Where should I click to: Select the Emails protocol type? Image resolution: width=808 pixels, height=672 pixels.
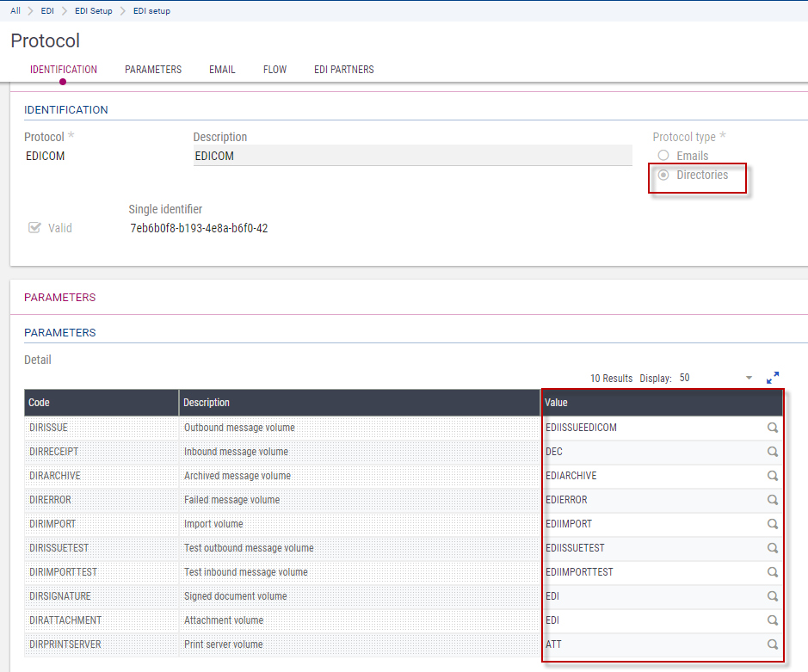coord(663,156)
